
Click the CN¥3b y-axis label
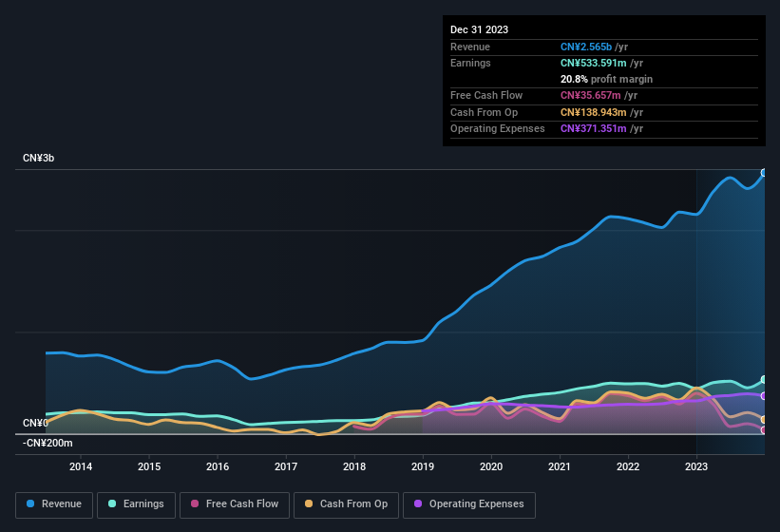coord(38,158)
